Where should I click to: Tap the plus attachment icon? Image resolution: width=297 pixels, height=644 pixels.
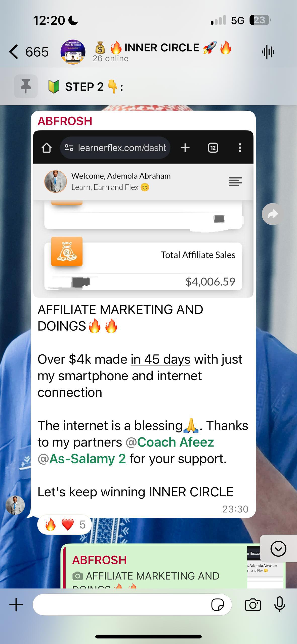click(16, 605)
